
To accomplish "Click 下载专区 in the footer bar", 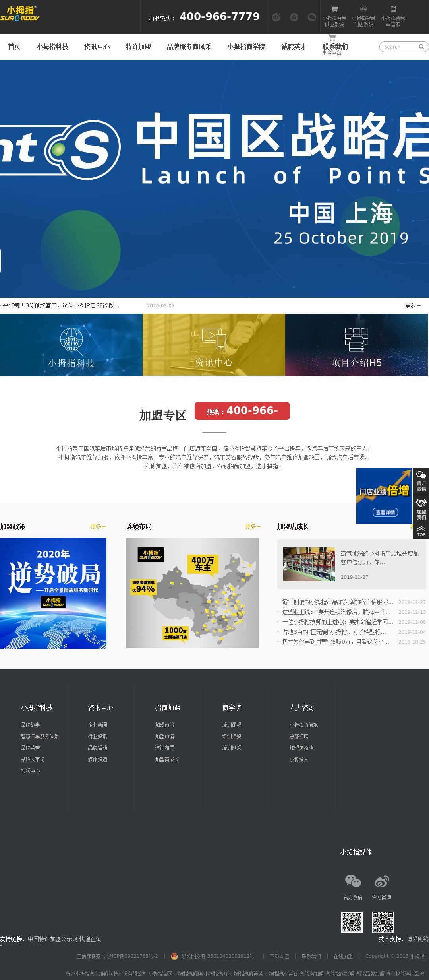I will [x=279, y=956].
